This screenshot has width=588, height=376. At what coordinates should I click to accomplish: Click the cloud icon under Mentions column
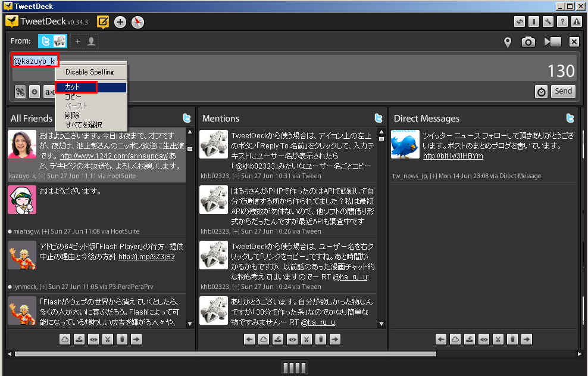[x=264, y=340]
